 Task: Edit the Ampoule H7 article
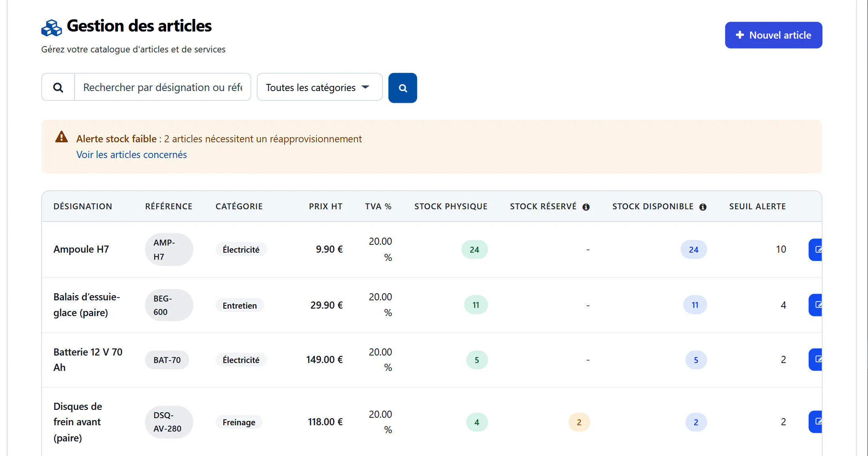click(x=816, y=249)
